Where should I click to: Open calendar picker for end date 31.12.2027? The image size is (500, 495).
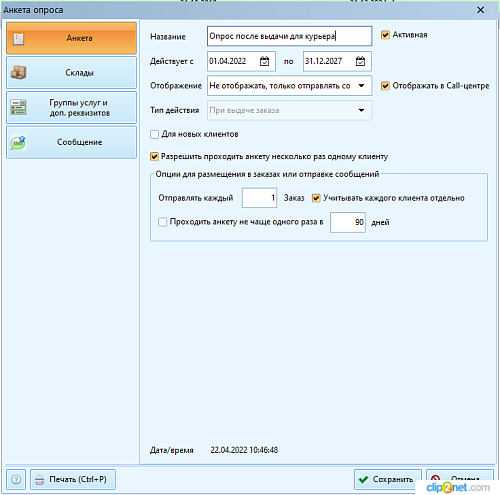(360, 61)
